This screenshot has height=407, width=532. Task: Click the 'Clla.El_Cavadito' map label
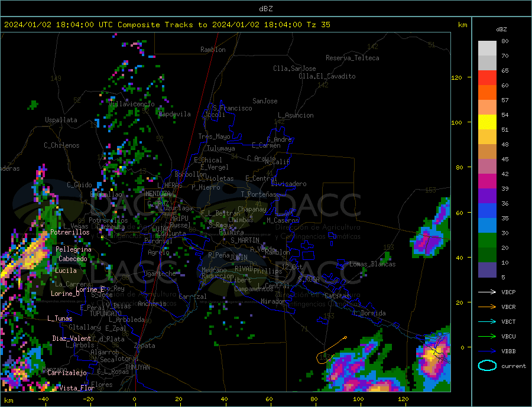(327, 76)
